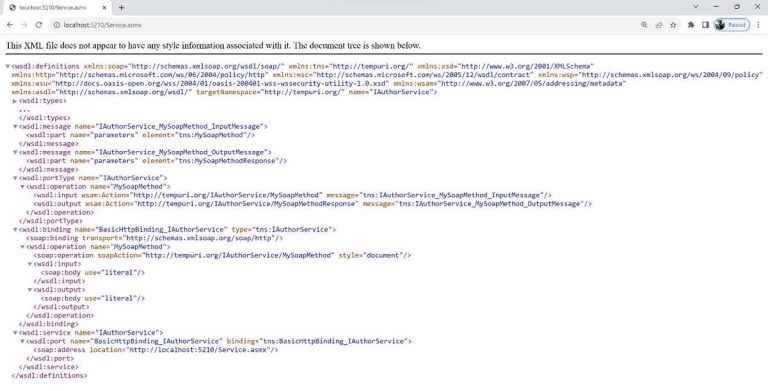Screen dimensions: 768x391
Task: Collapse the BasicHttpBinding_IAuthorService binding node
Action: (15, 229)
